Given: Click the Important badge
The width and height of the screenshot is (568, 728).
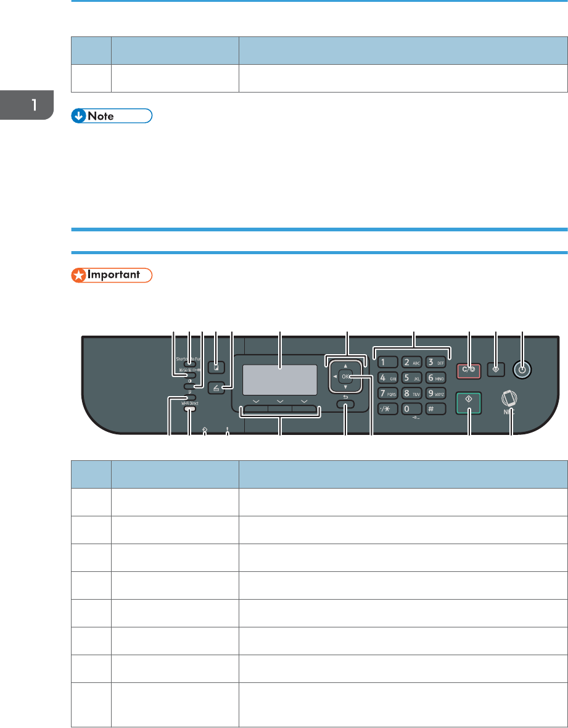Looking at the screenshot, I should (x=112, y=275).
